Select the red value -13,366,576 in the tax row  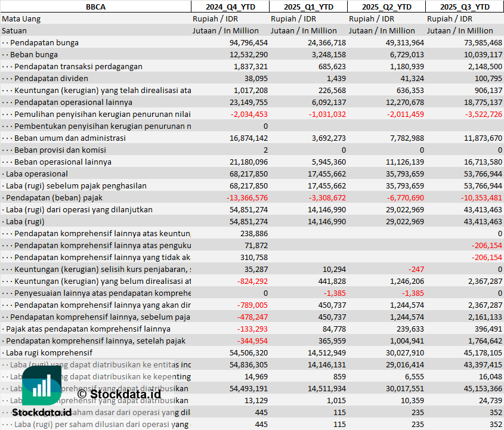pos(248,197)
